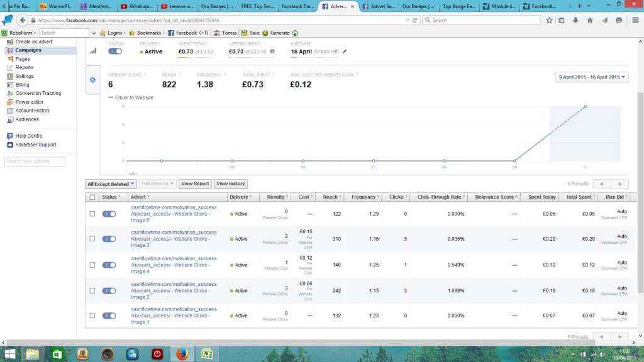Click the page's vertical scrollbar
Screen dimensions: 644x362
[x=640, y=193]
